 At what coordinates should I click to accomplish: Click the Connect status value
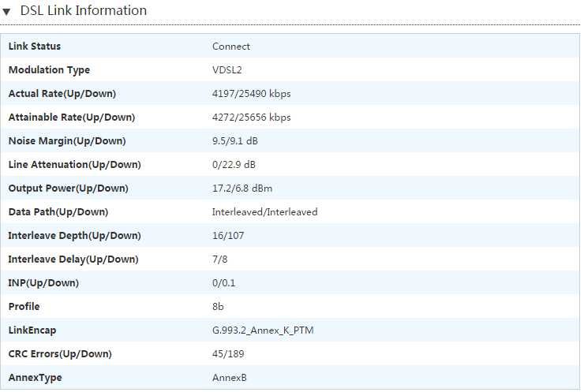click(x=230, y=47)
